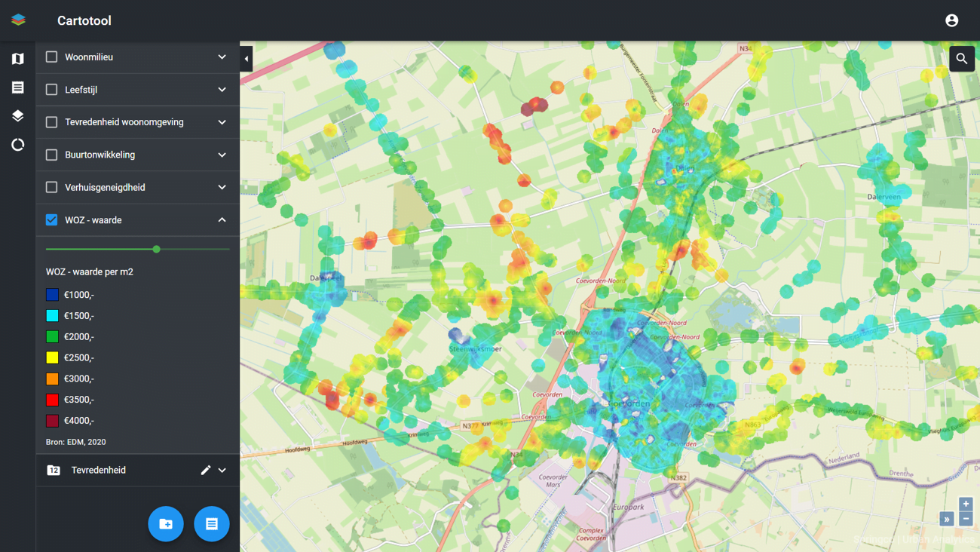Click the blue document list round button
The image size is (980, 552).
[x=212, y=523]
